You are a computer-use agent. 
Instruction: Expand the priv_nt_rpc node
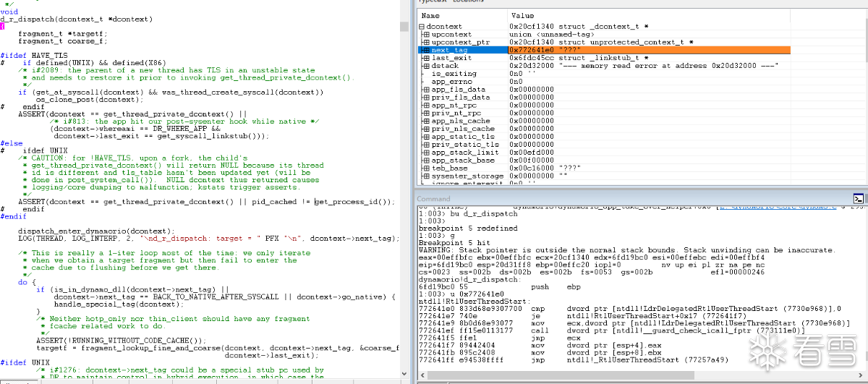(x=427, y=114)
